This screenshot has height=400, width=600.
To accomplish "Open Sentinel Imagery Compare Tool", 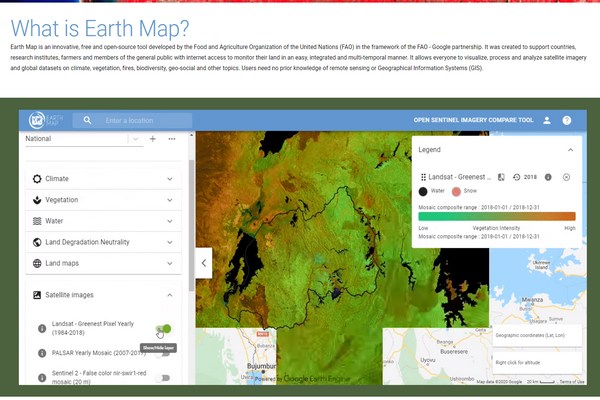I will pos(473,120).
